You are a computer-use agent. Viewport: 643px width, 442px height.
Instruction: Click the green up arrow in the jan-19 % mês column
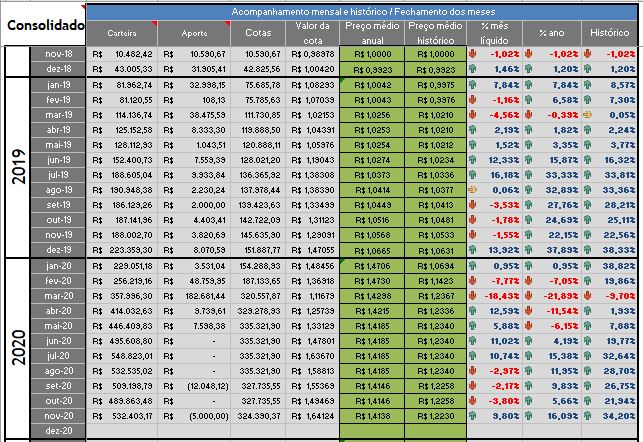tap(472, 85)
